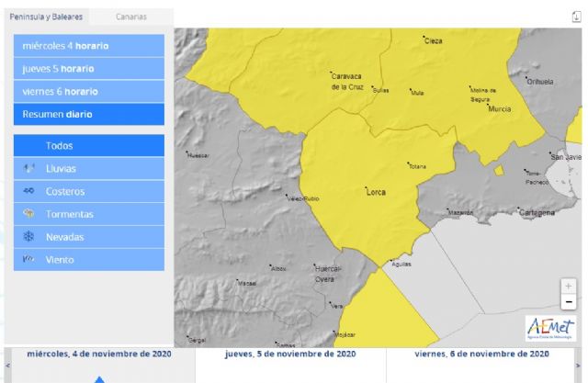Click the Viento wind flag icon
588x383 pixels.
[28, 260]
